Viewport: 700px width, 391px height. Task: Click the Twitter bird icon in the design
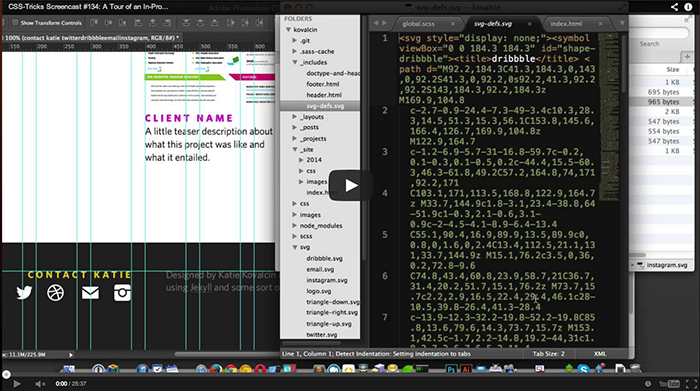24,293
